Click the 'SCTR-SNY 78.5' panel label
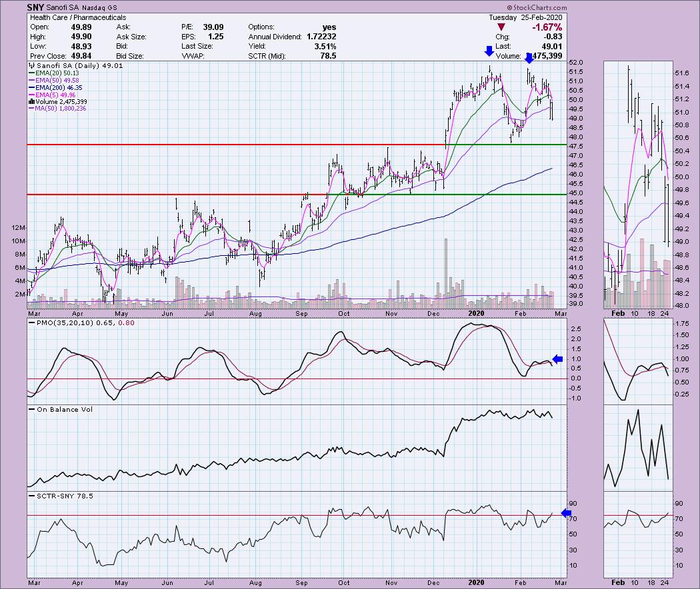700x589 pixels. tap(65, 496)
